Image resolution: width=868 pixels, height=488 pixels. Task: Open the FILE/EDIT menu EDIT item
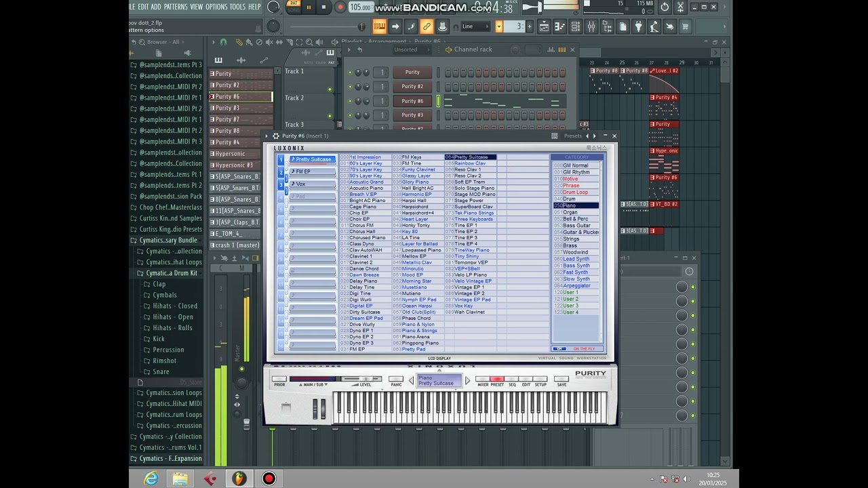click(143, 7)
